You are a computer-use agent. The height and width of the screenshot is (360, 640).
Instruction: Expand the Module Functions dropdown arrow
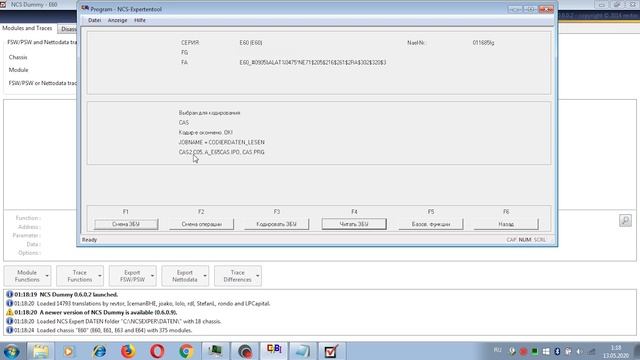(x=47, y=276)
